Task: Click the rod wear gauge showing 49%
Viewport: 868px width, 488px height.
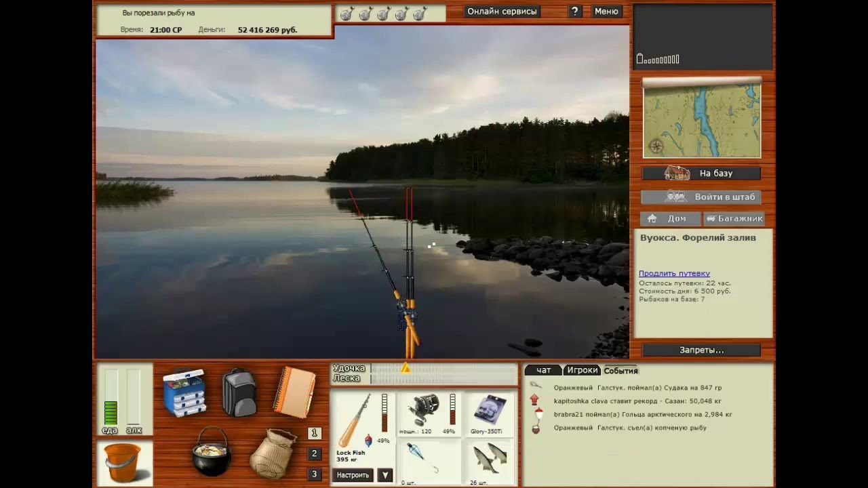Action: (384, 413)
